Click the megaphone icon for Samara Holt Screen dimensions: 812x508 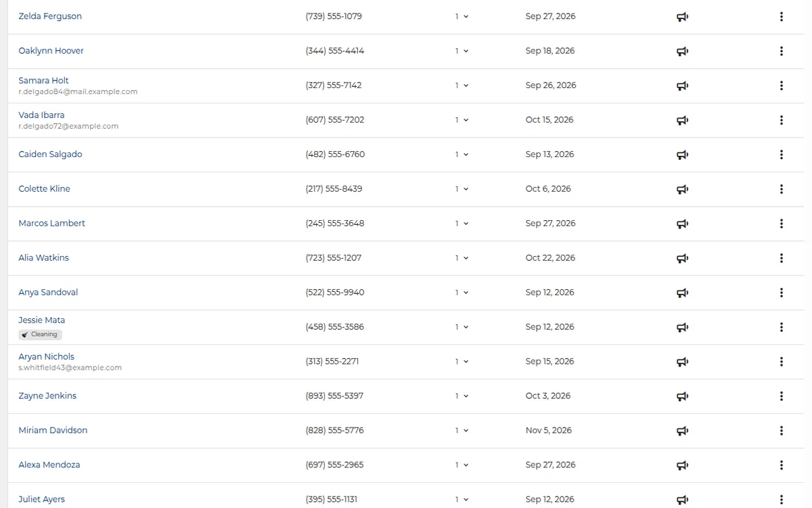682,86
